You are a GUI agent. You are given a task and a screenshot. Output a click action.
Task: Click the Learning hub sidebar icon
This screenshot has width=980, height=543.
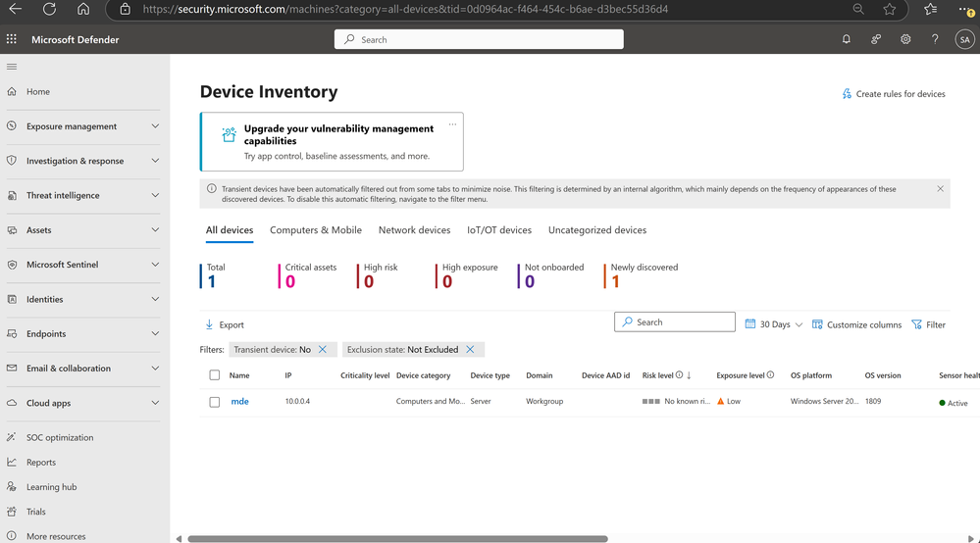(12, 487)
